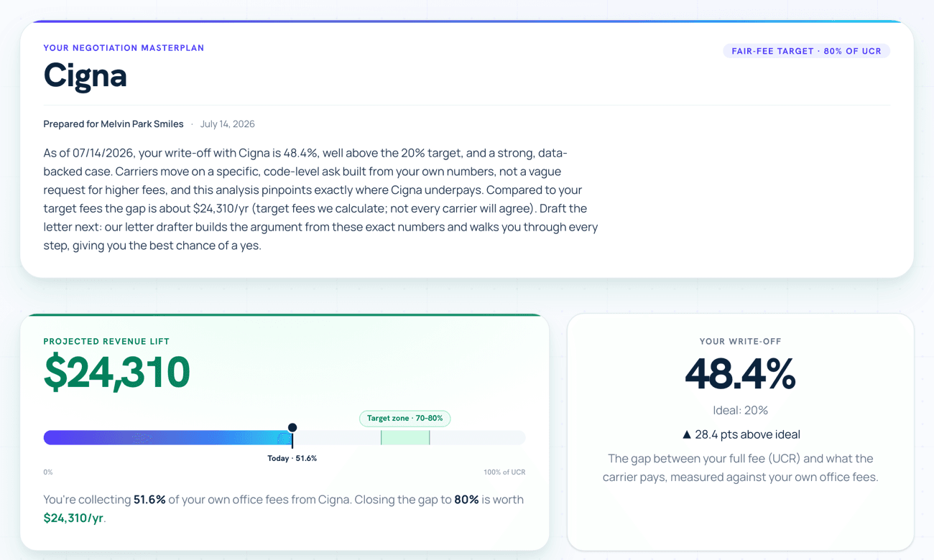
Task: Click the Target zone 70-80% label
Action: tap(404, 418)
